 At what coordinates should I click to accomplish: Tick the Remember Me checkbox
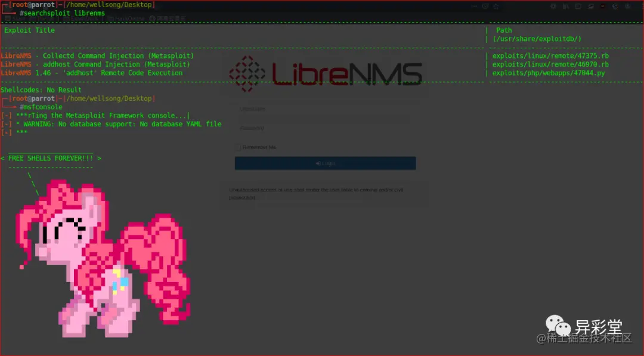click(x=237, y=147)
